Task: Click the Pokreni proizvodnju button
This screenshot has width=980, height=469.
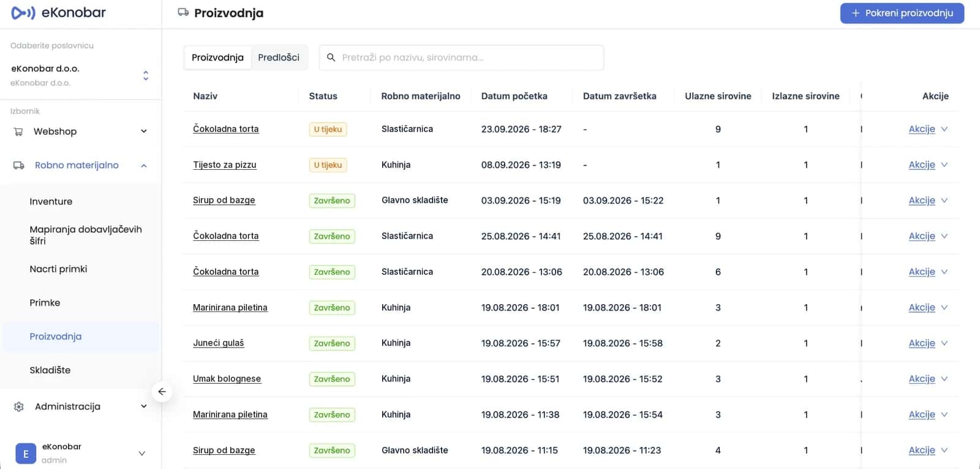Action: click(x=902, y=13)
